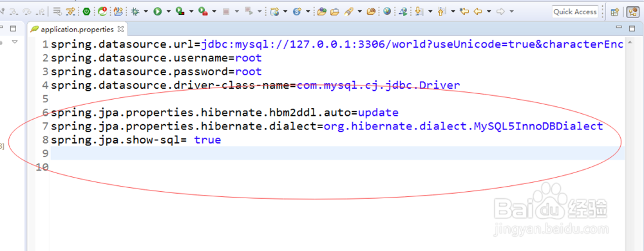The width and height of the screenshot is (644, 251).
Task: Click the Drop to Frame toolbar icon
Action: tap(58, 12)
